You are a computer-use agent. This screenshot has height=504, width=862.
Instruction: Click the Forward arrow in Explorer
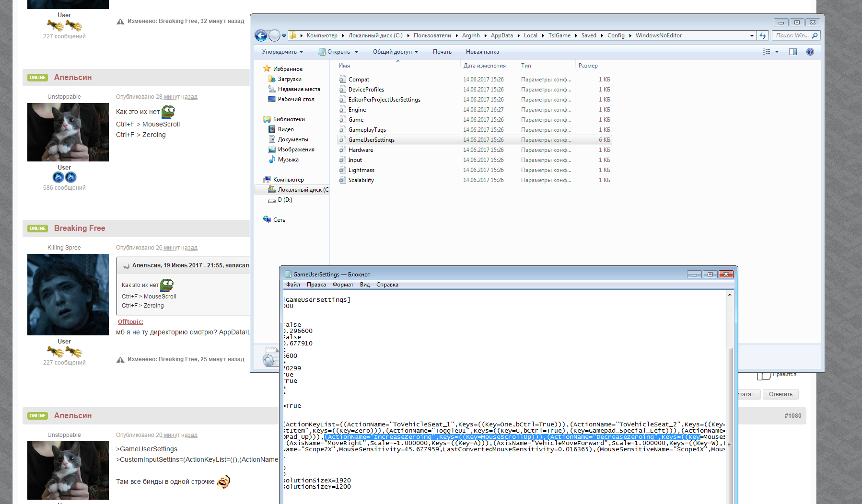pos(274,35)
